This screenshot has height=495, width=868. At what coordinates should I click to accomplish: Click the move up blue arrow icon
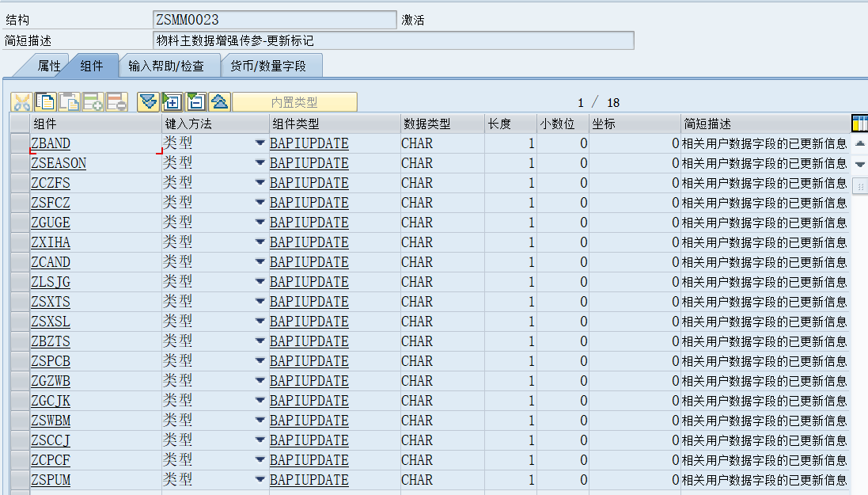219,101
